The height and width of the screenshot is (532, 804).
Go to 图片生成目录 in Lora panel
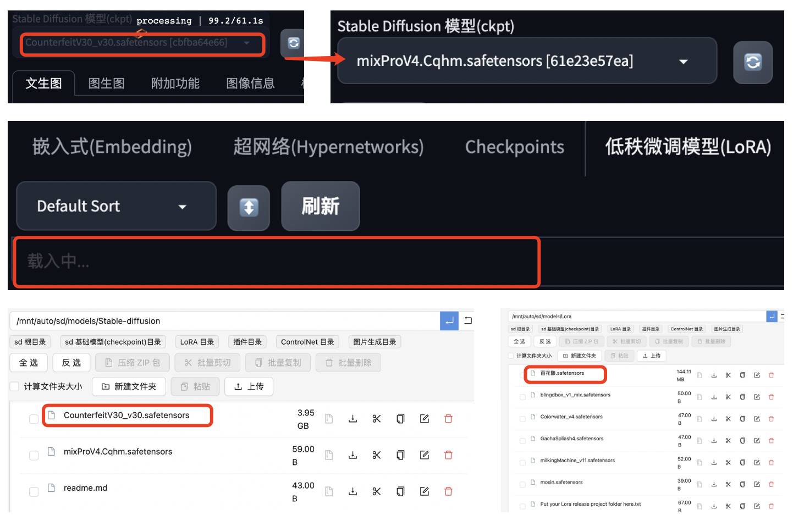727,329
